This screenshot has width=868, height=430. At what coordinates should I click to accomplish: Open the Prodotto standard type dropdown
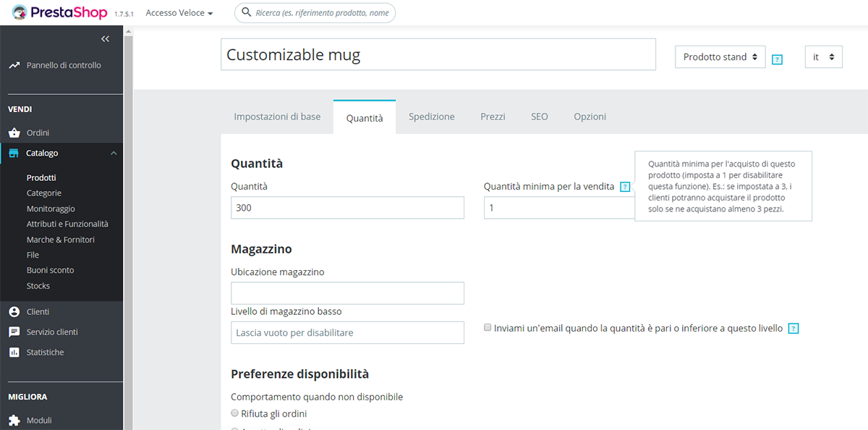pos(720,56)
